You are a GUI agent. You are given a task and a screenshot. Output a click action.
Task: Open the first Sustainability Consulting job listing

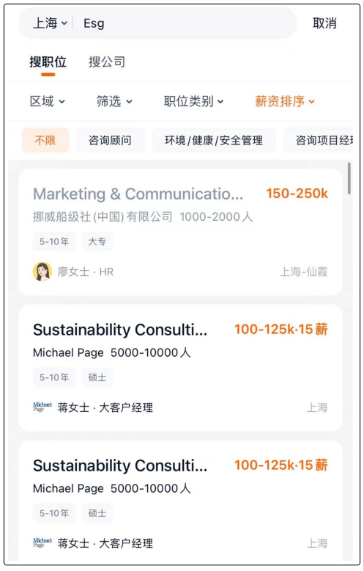pos(180,368)
